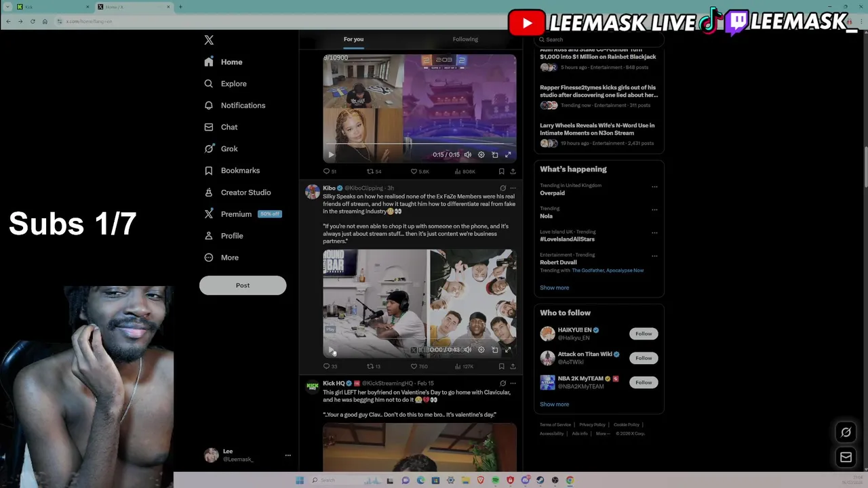Show more under What's happening
868x488 pixels.
coord(554,287)
